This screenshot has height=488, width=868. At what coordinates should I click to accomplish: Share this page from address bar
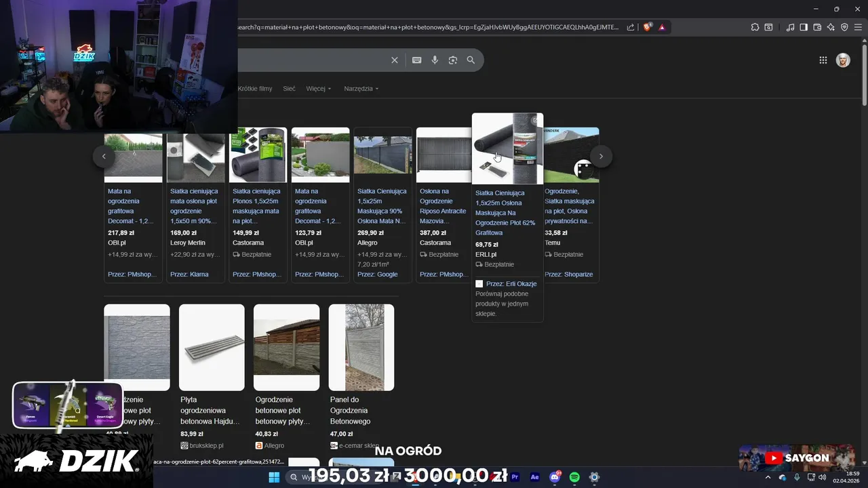[x=631, y=27]
